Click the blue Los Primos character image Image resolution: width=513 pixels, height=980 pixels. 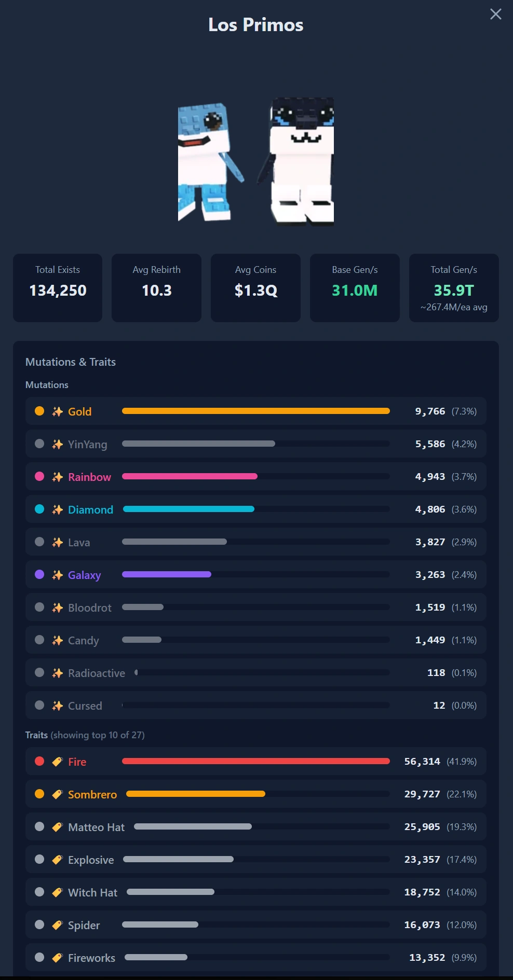[x=211, y=162]
